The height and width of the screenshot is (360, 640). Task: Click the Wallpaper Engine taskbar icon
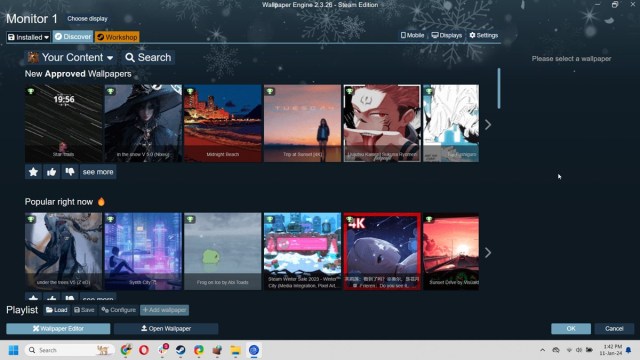pyautogui.click(x=254, y=350)
